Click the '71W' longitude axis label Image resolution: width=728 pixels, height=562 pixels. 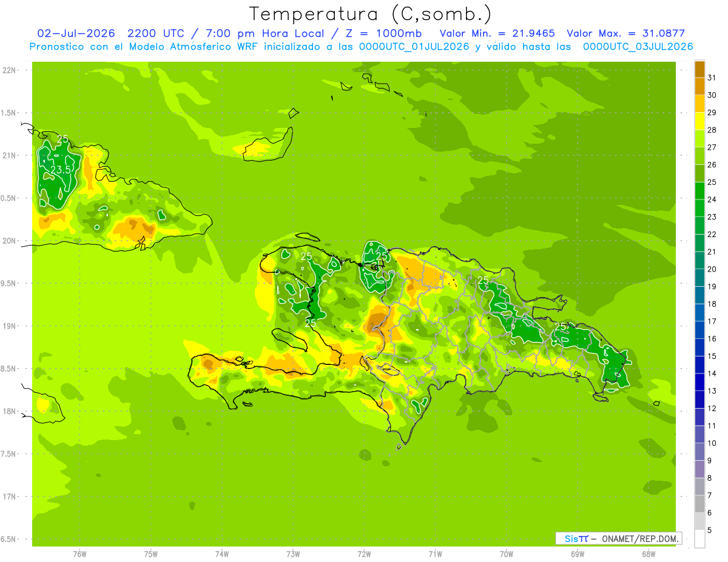435,554
